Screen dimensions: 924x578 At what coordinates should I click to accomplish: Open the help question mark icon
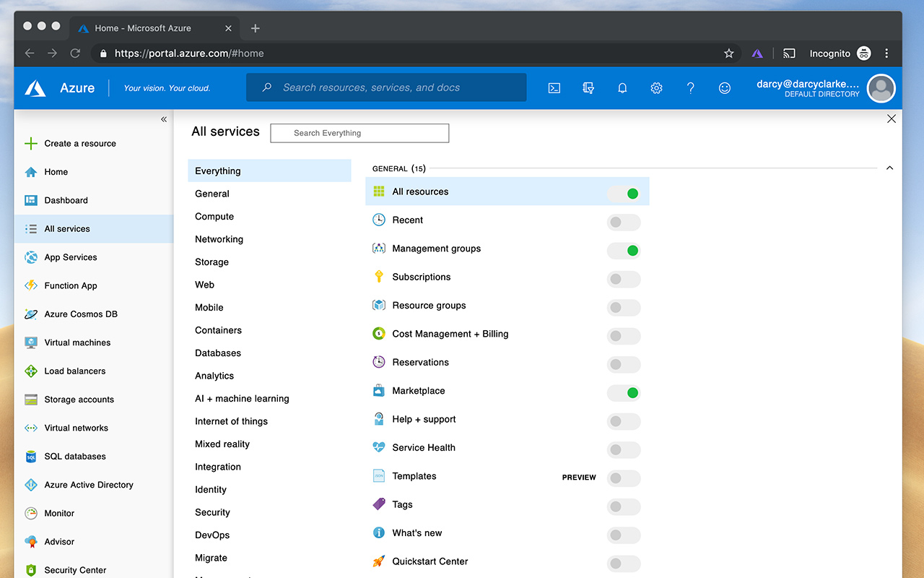click(x=691, y=88)
